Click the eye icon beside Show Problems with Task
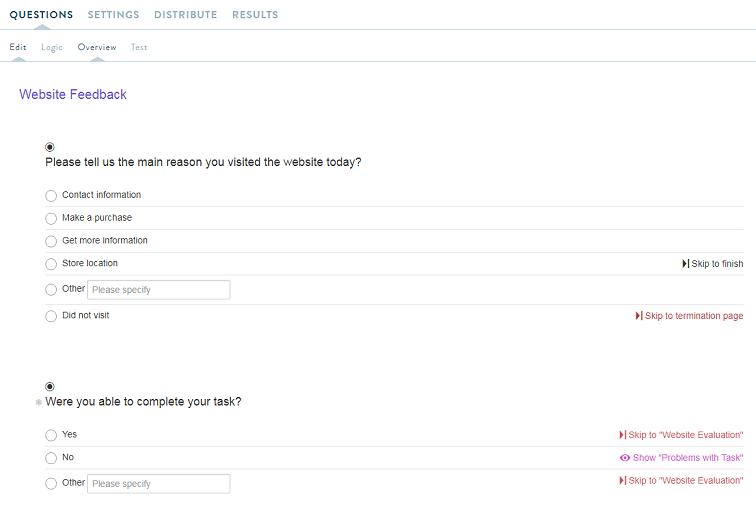Viewport: 756px width, 509px height. pos(625,457)
